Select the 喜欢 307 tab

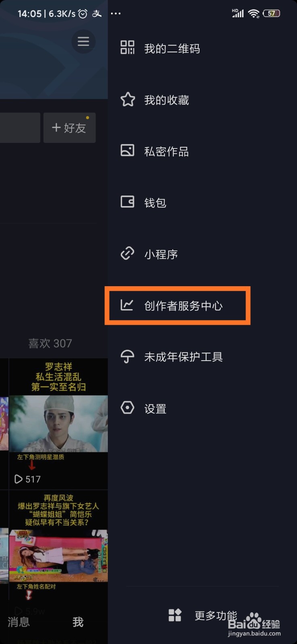tap(50, 343)
